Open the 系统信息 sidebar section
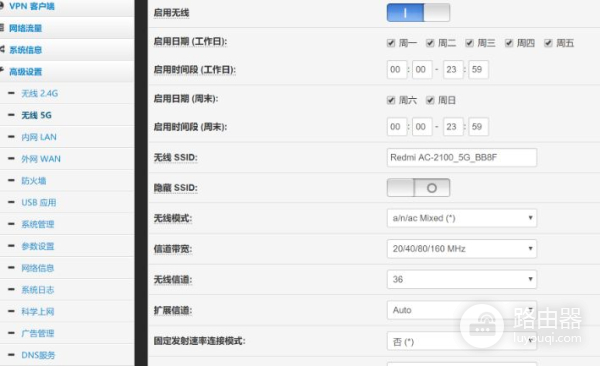Screen dimensions: 600x366 click(x=26, y=50)
